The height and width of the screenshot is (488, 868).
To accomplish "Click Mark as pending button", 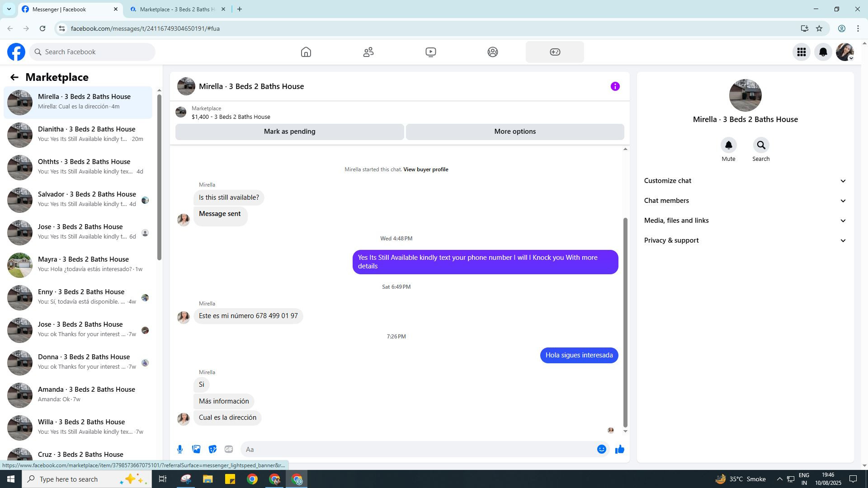I will coord(289,131).
